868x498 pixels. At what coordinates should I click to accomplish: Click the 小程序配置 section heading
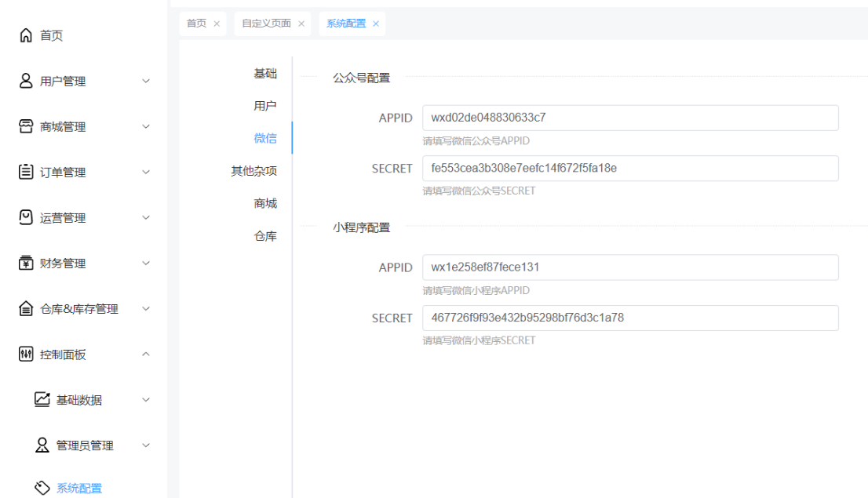[x=362, y=227]
